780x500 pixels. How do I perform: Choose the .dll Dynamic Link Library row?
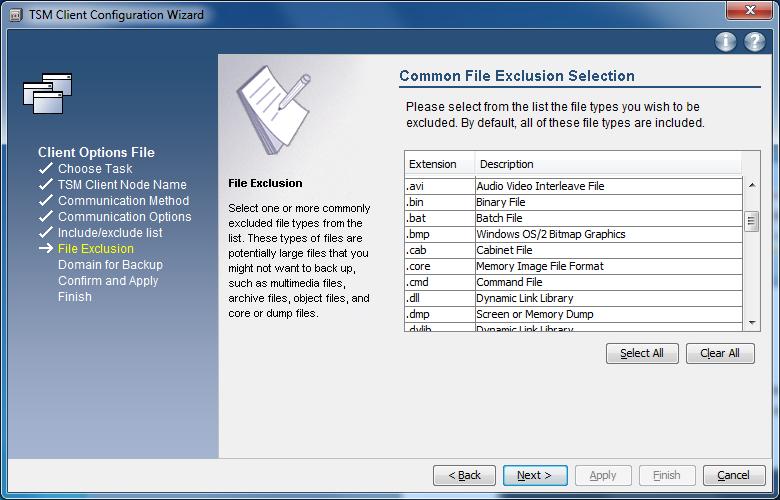pos(573,298)
